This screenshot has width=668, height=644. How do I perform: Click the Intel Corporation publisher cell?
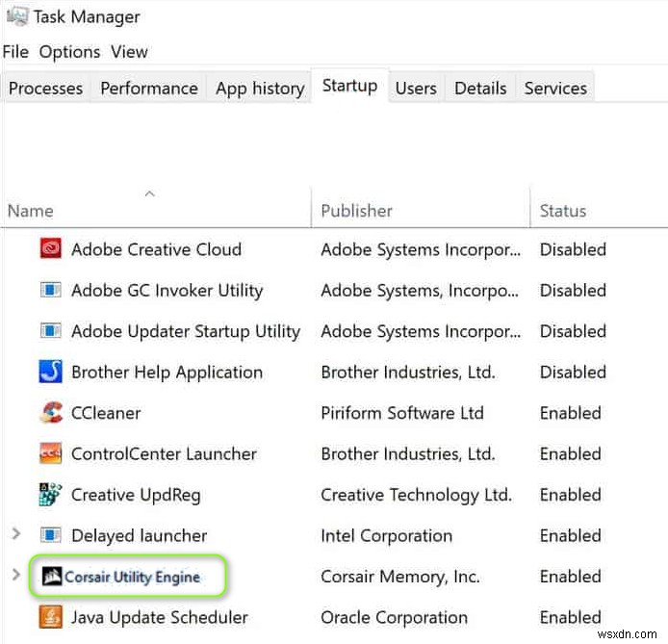(x=386, y=536)
